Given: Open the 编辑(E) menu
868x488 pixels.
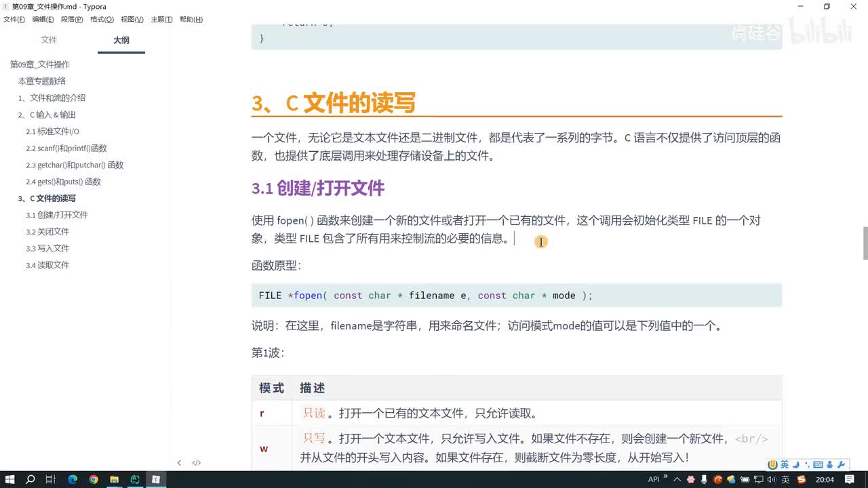Looking at the screenshot, I should (43, 20).
